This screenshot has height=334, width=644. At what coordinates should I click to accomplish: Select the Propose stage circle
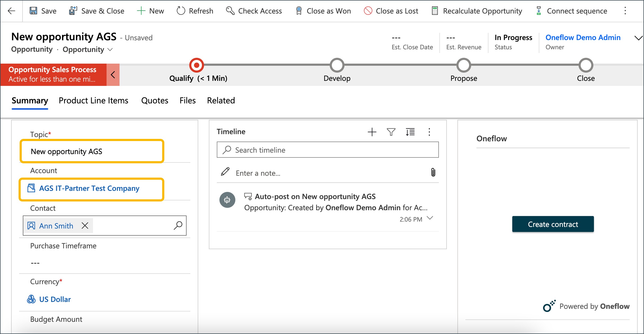[x=464, y=65]
